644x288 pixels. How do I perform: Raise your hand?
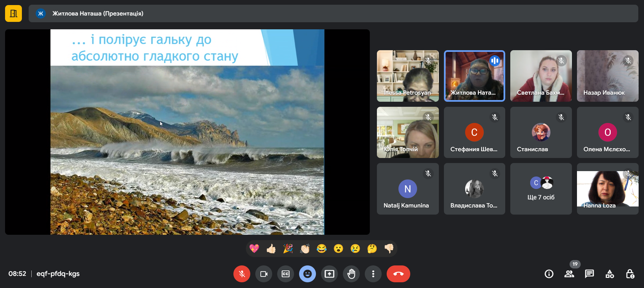click(x=351, y=274)
